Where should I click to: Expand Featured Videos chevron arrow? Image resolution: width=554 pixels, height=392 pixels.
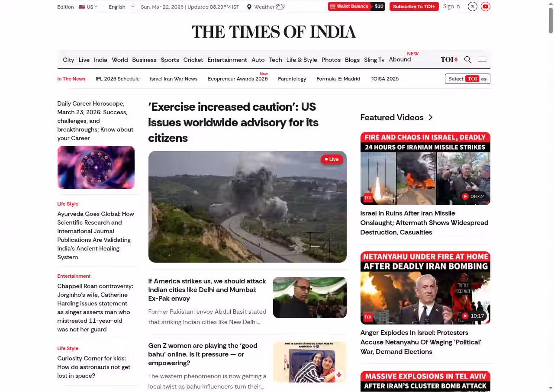tap(430, 117)
